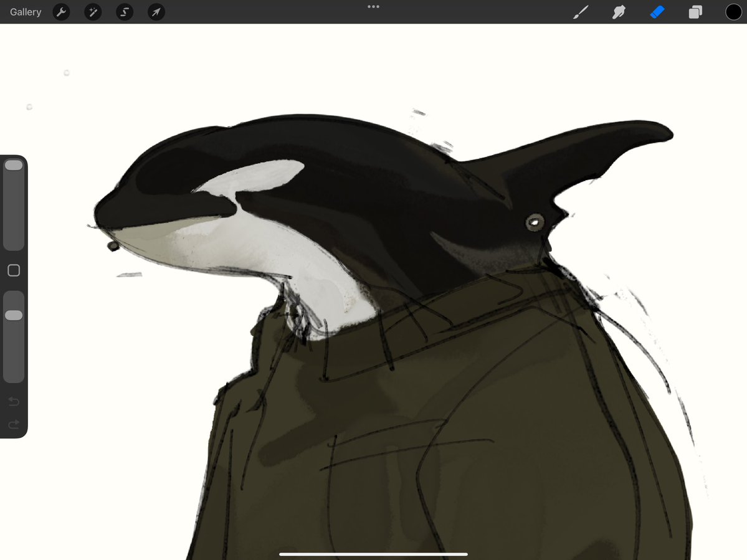
Task: Return to the Gallery
Action: 26,12
